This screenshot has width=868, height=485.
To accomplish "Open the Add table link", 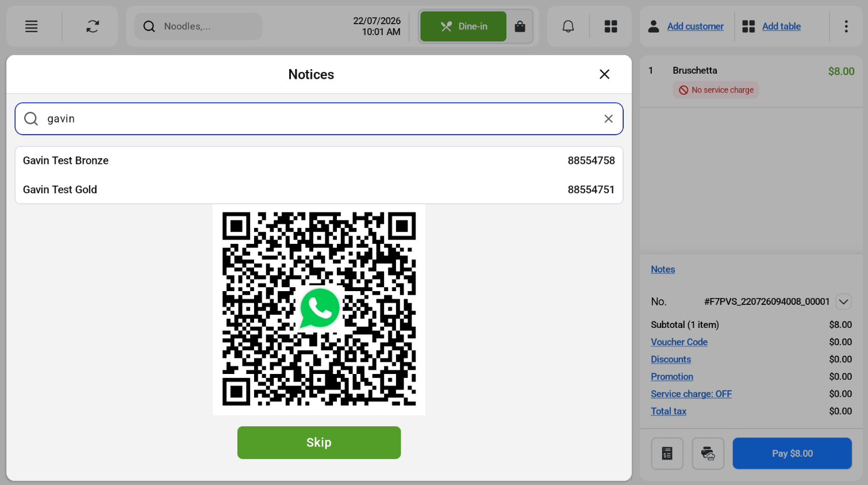I will [x=781, y=26].
